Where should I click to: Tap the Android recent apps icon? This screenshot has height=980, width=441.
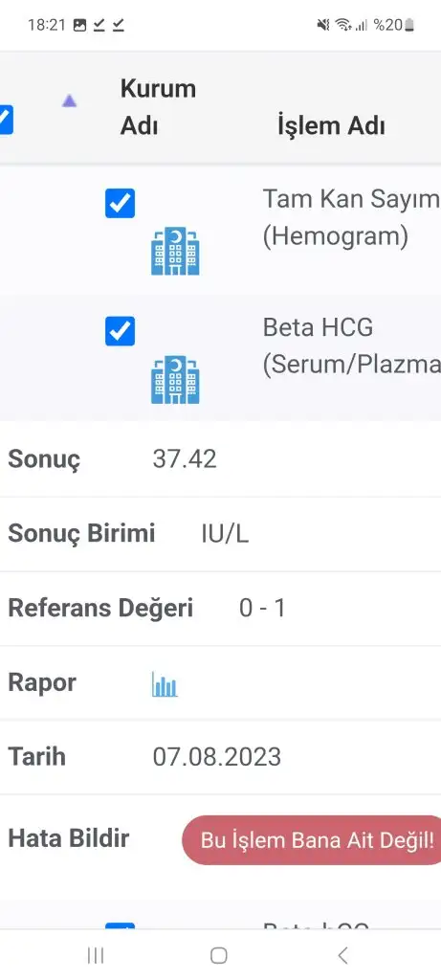point(96,955)
